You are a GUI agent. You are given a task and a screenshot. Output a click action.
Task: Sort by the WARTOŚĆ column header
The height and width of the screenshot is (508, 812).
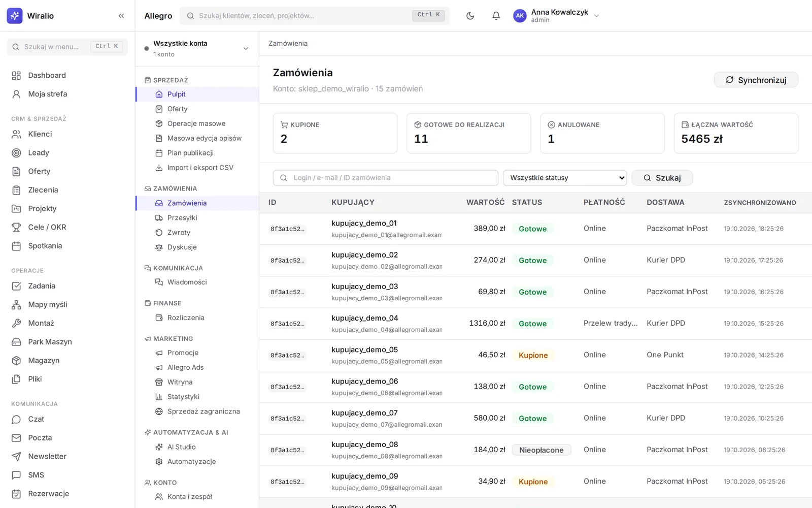point(486,202)
